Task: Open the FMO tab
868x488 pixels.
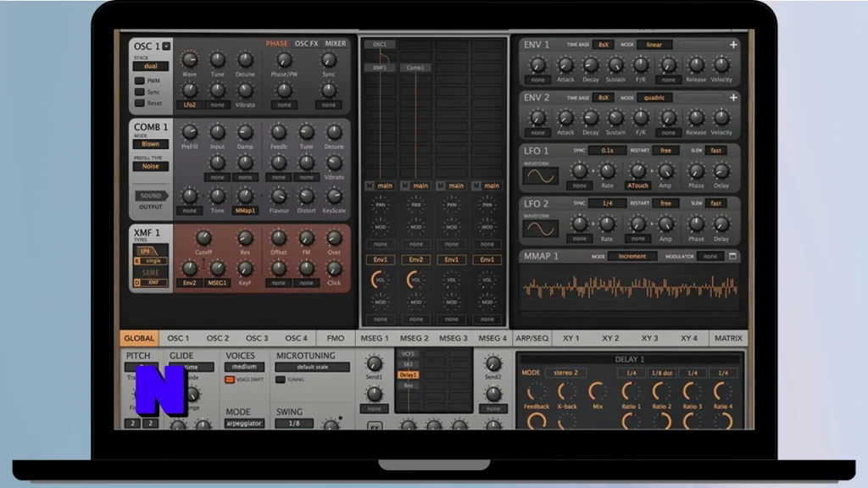Action: click(x=336, y=338)
